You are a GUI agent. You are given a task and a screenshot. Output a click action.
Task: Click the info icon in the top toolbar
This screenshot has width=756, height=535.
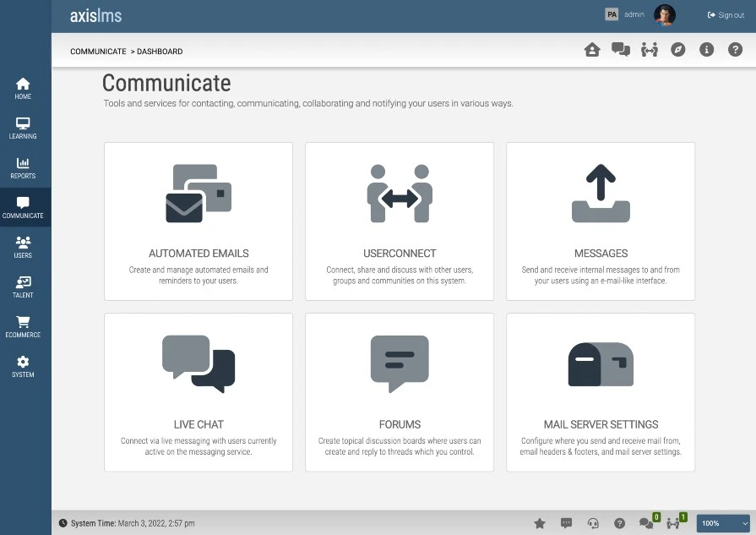tap(706, 50)
